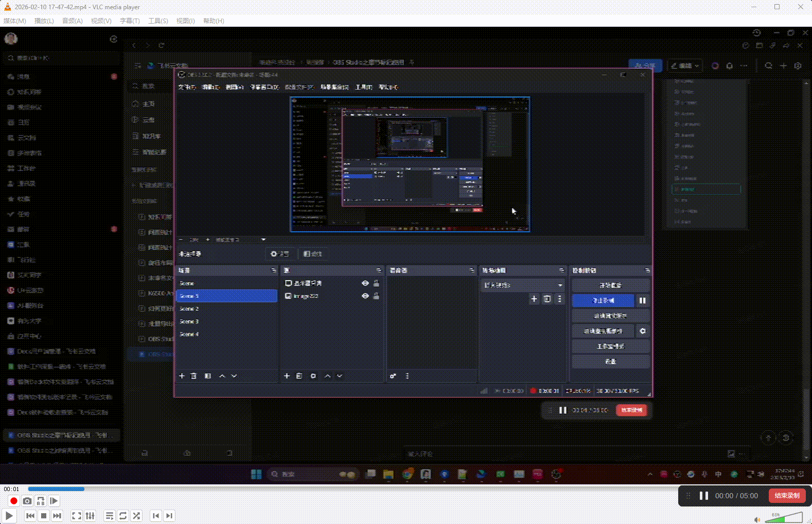Add a new scene with the plus icon
812x524 pixels.
click(182, 376)
